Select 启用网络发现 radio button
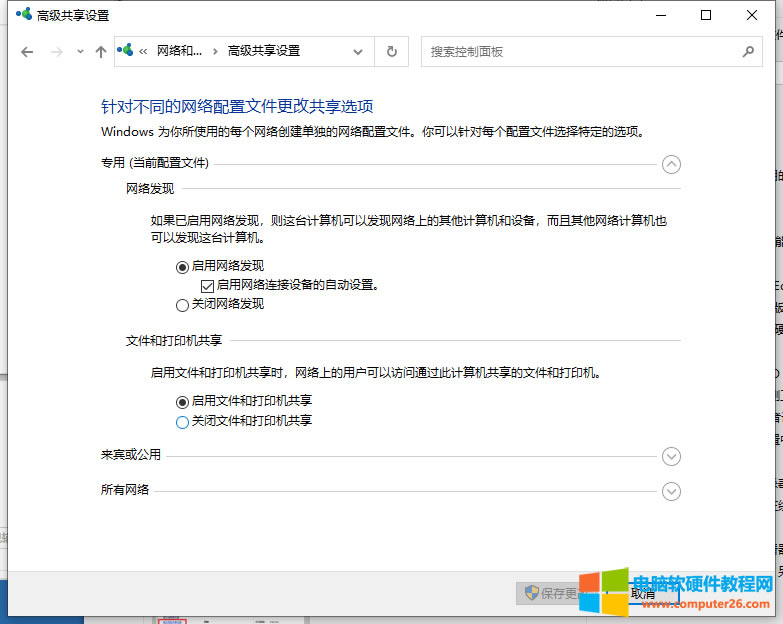This screenshot has width=783, height=624. pos(182,266)
